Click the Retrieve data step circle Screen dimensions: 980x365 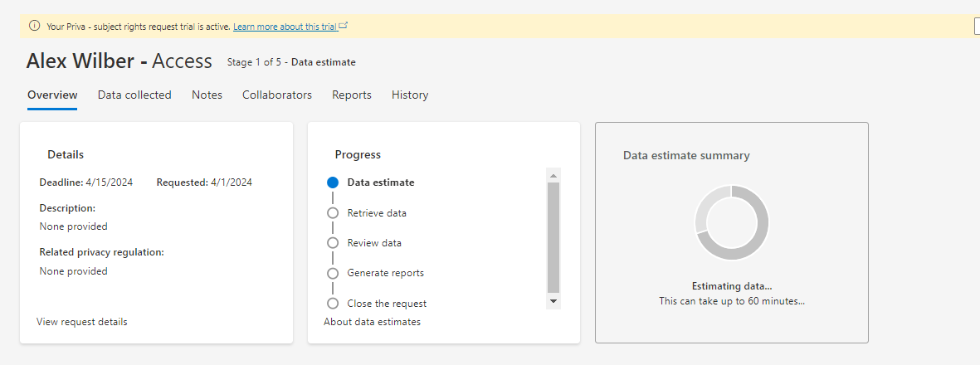[333, 213]
